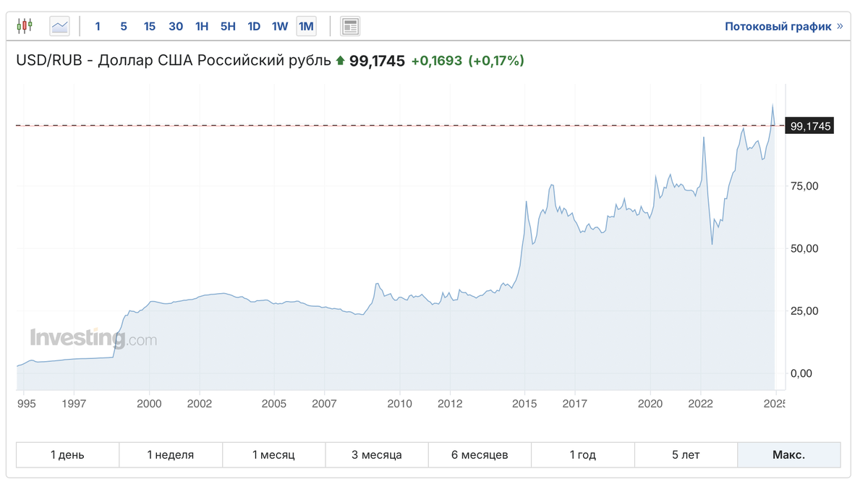This screenshot has height=495, width=868.
Task: Select the 1 год time range
Action: pos(582,455)
